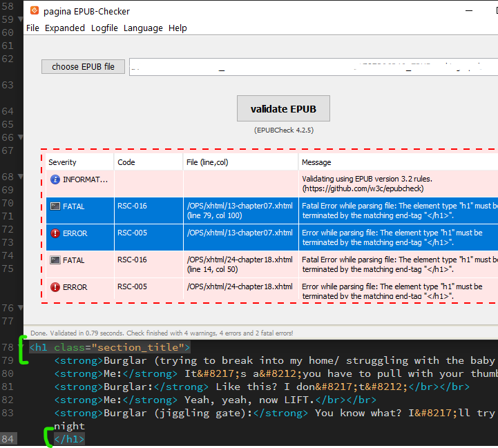The width and height of the screenshot is (498, 448).
Task: Click the File (line,col) column header
Action: click(x=240, y=162)
